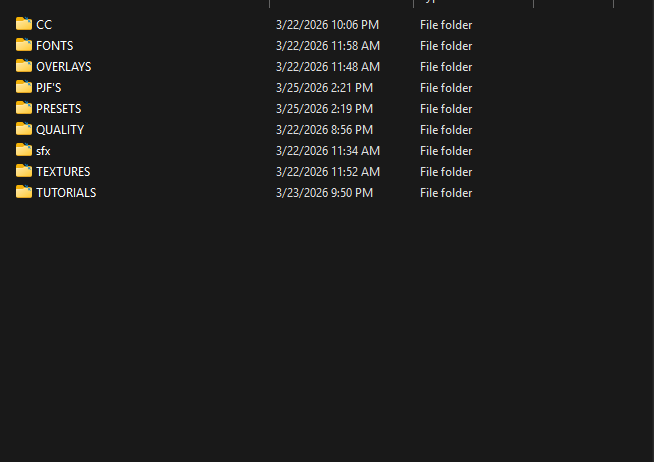The height and width of the screenshot is (462, 654).
Task: Click the folder icon beside CC
Action: click(x=24, y=24)
